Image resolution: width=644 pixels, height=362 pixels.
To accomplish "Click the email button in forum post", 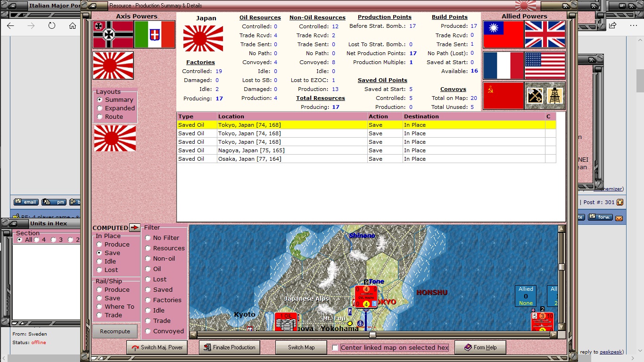I will point(26,202).
